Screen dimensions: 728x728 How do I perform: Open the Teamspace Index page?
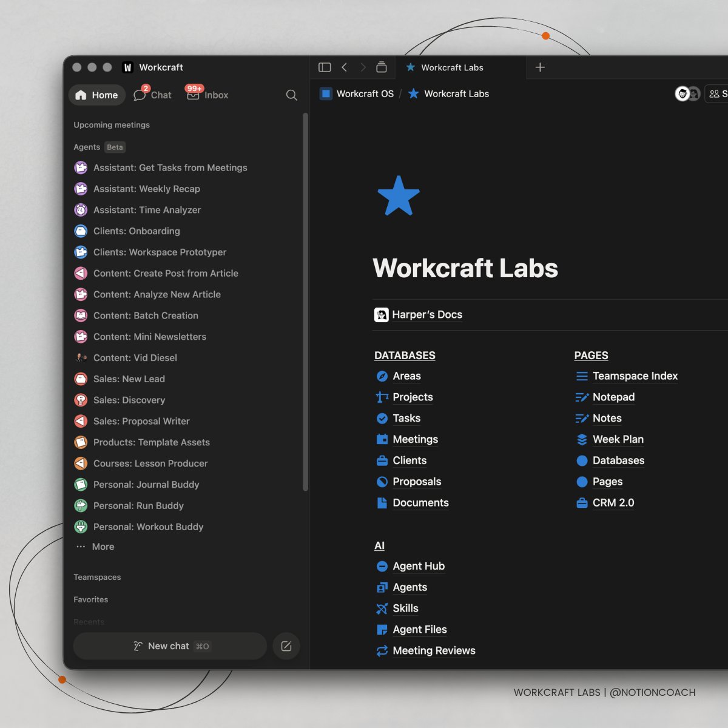(x=635, y=376)
